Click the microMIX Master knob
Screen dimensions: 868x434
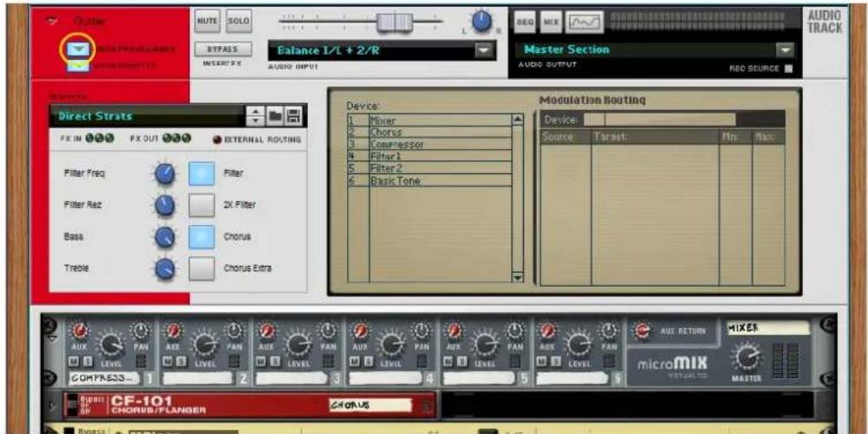click(747, 357)
